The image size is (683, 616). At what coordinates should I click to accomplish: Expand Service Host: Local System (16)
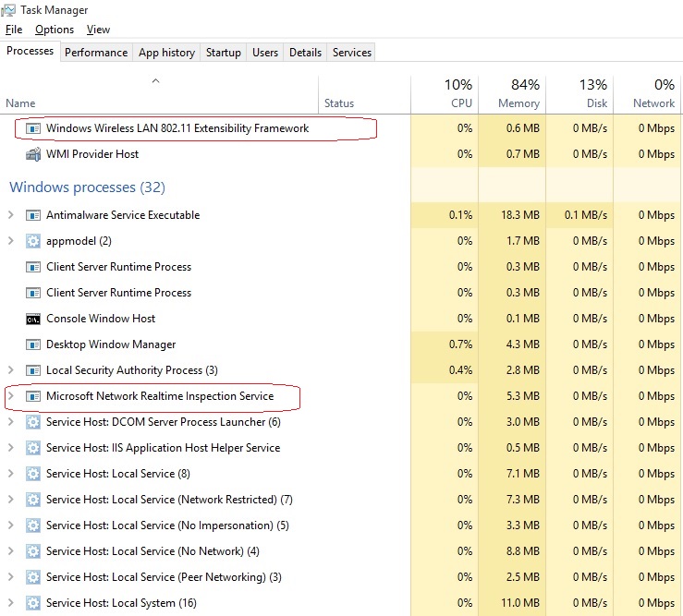tap(11, 602)
